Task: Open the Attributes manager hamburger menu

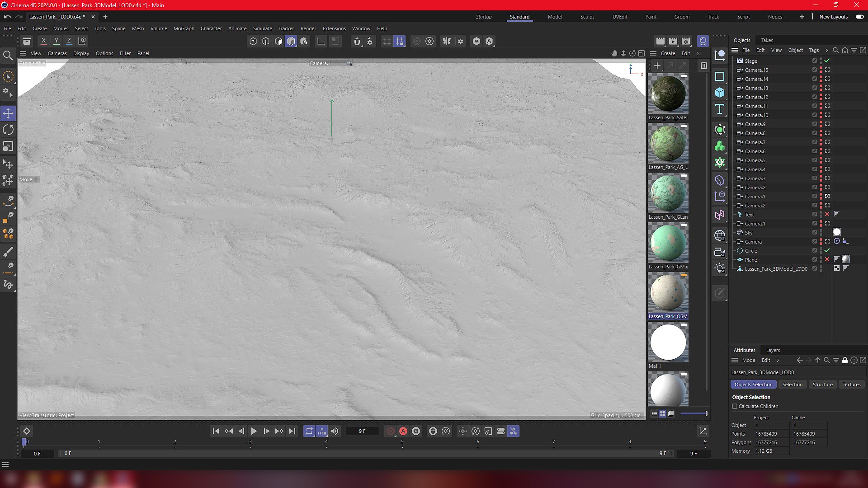Action: (735, 360)
